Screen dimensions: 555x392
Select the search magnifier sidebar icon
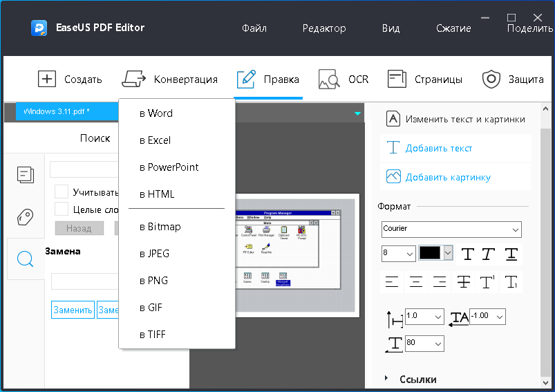(26, 259)
